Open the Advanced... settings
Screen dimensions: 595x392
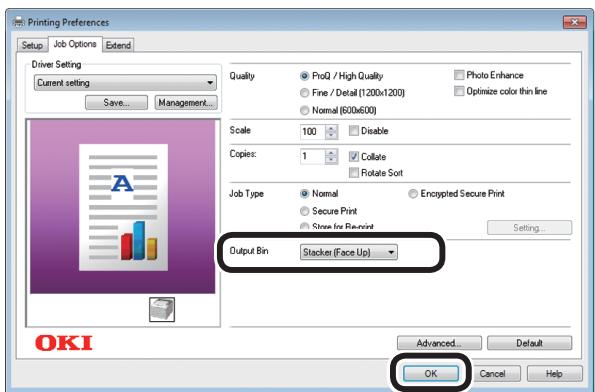click(439, 343)
